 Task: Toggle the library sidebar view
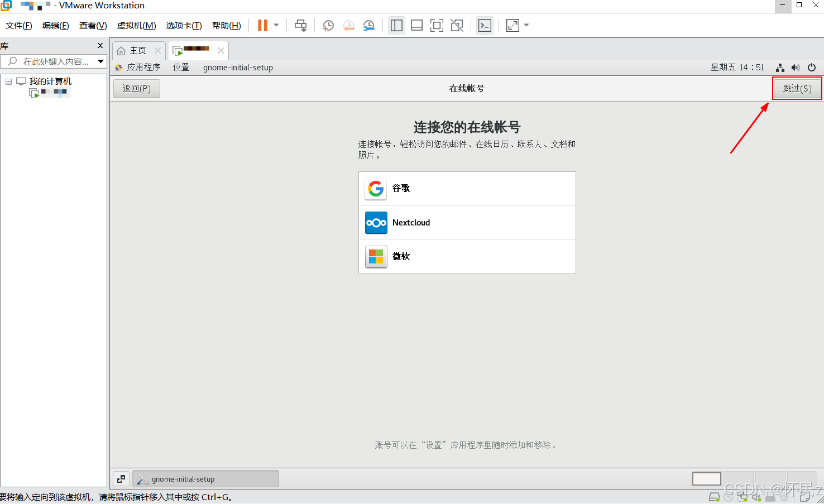(x=397, y=25)
